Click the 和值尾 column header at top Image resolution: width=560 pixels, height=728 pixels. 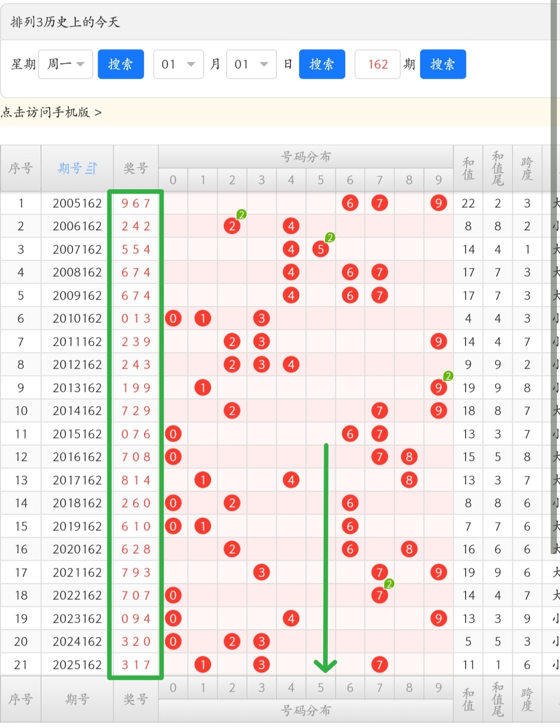[498, 169]
